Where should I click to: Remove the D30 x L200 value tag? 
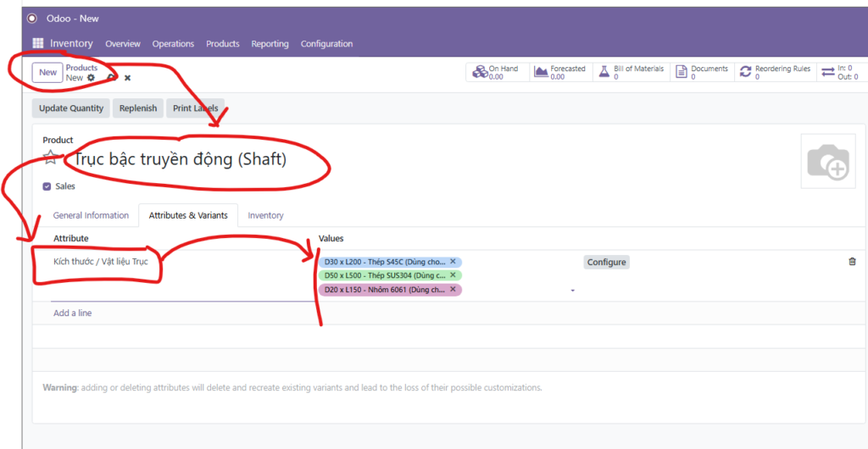(453, 262)
